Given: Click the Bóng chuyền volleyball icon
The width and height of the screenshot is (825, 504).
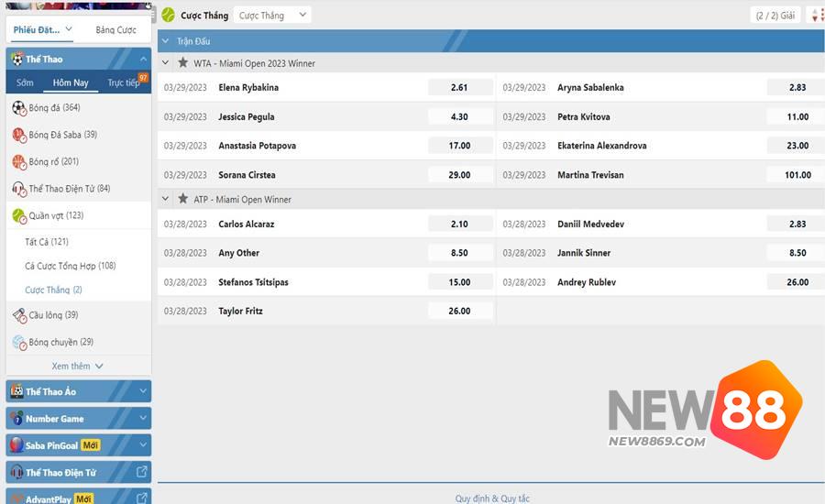Looking at the screenshot, I should pyautogui.click(x=18, y=342).
